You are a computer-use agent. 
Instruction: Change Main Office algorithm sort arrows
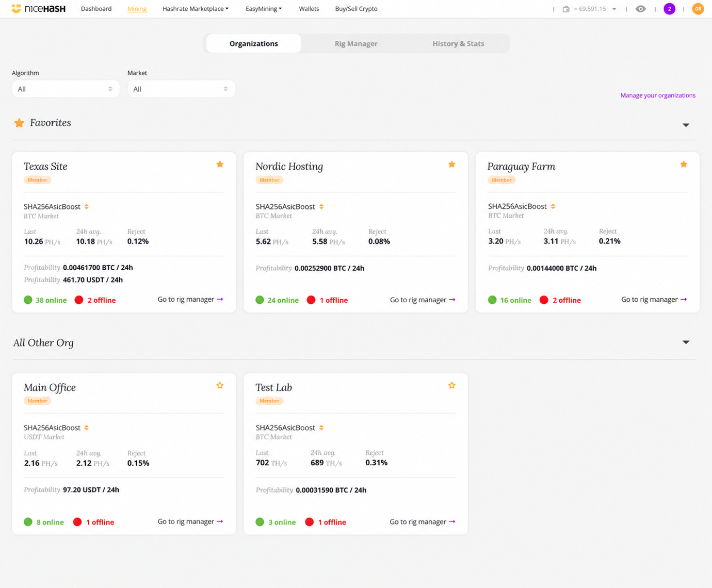tap(87, 428)
